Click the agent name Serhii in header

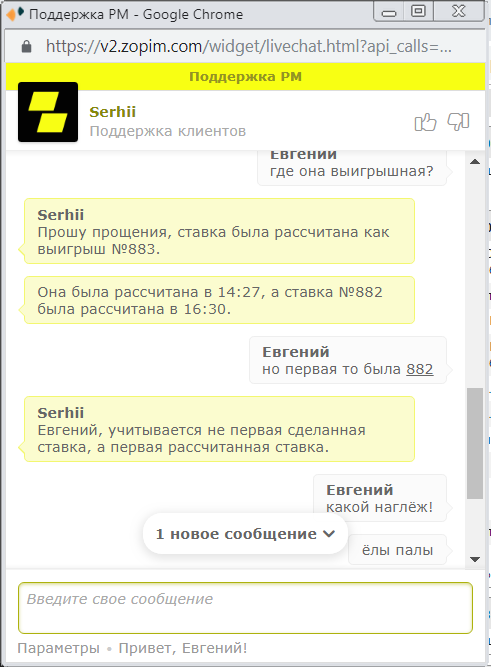[112, 112]
